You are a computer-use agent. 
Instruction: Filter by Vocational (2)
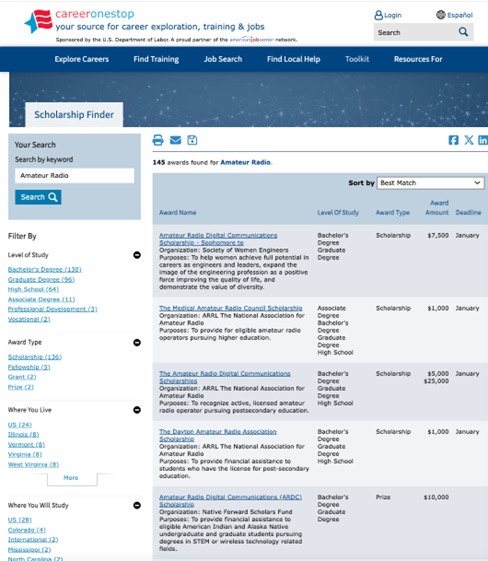click(x=29, y=319)
